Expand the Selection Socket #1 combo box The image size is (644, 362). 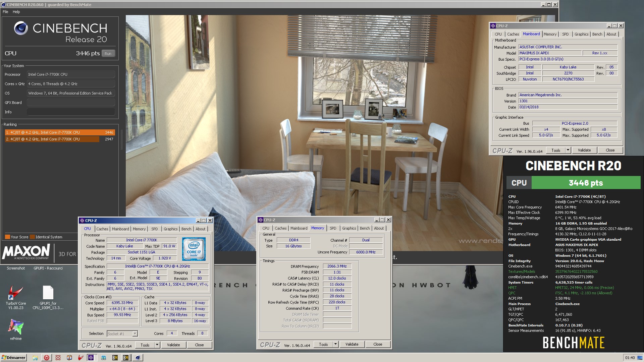coord(135,334)
